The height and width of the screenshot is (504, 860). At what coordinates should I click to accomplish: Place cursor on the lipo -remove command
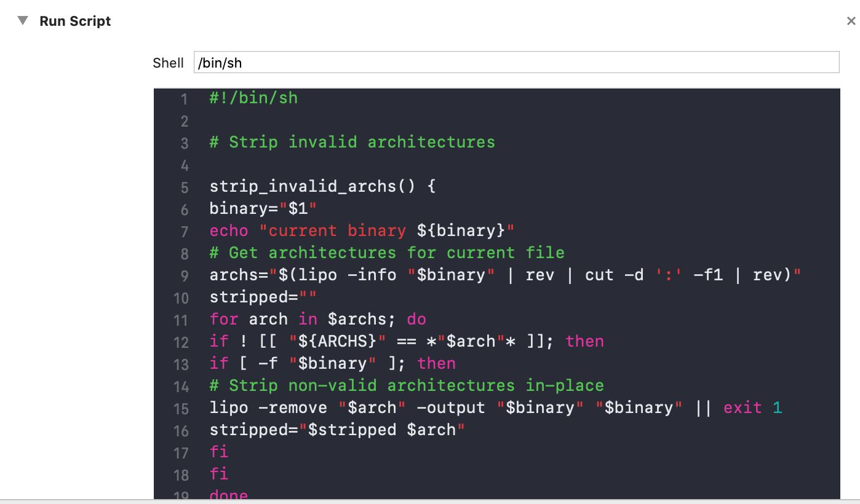coord(495,408)
